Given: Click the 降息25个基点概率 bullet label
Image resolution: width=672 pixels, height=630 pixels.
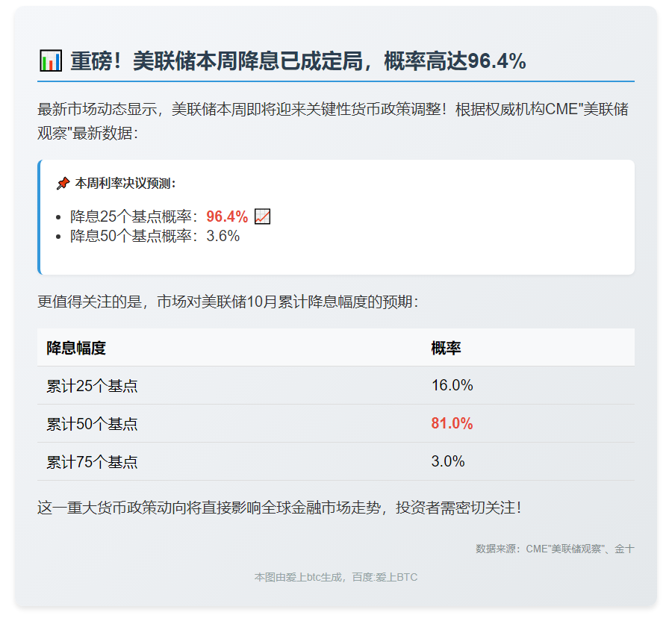Looking at the screenshot, I should [x=134, y=216].
